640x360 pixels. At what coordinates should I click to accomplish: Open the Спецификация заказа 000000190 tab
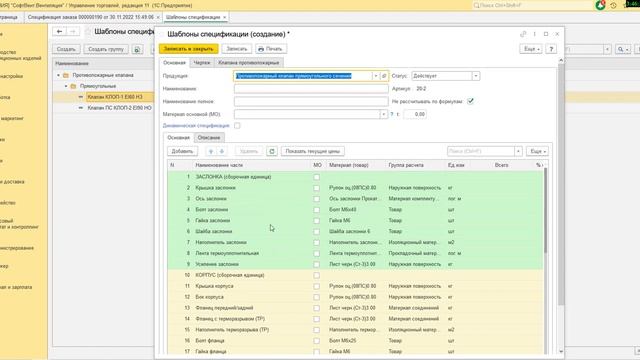click(x=91, y=17)
